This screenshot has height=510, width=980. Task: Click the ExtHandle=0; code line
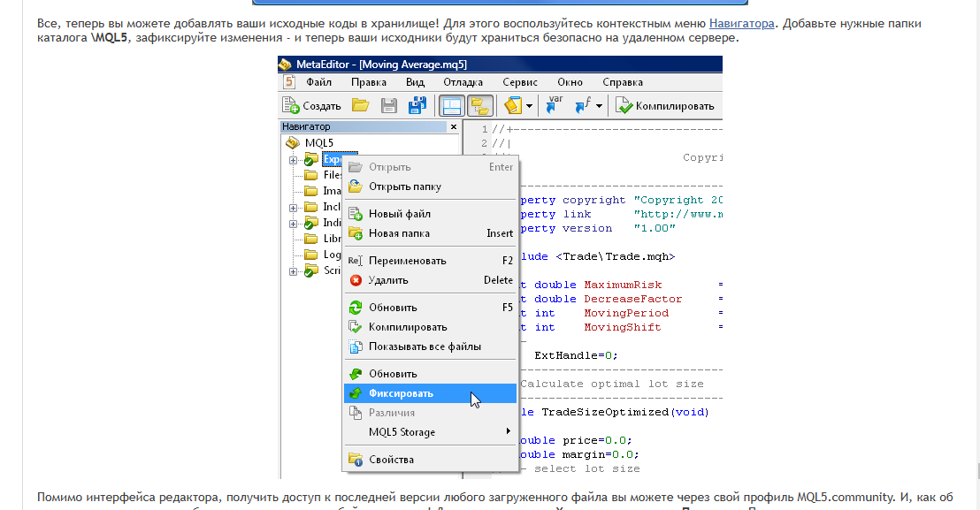pyautogui.click(x=576, y=355)
